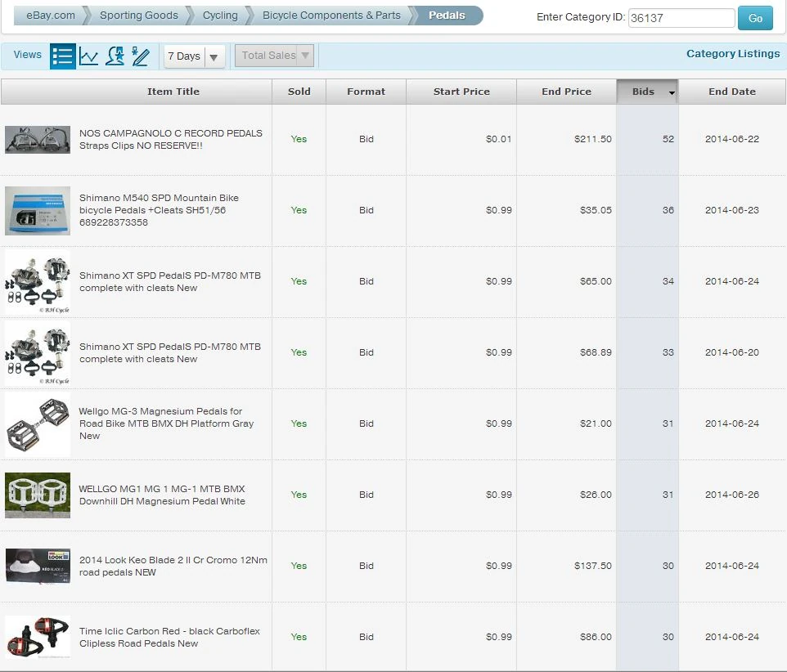This screenshot has height=672, width=787.
Task: Select the Pedals breadcrumb
Action: coord(447,16)
